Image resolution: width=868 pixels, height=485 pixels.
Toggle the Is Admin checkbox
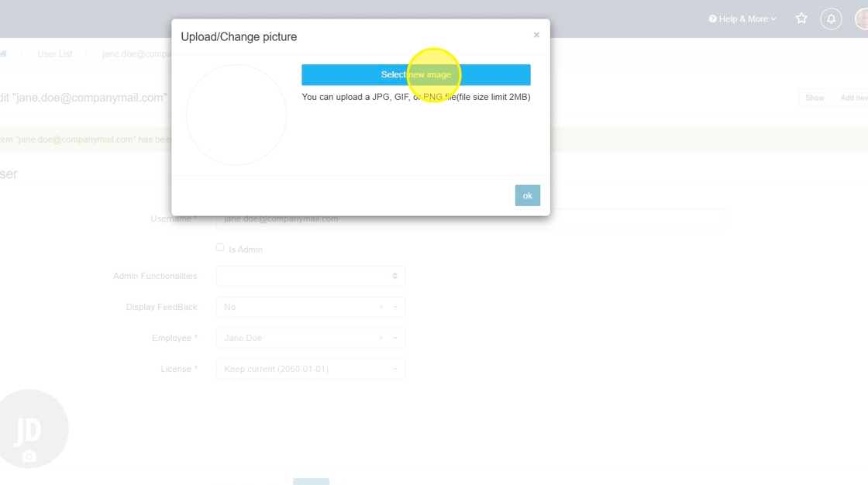click(220, 248)
